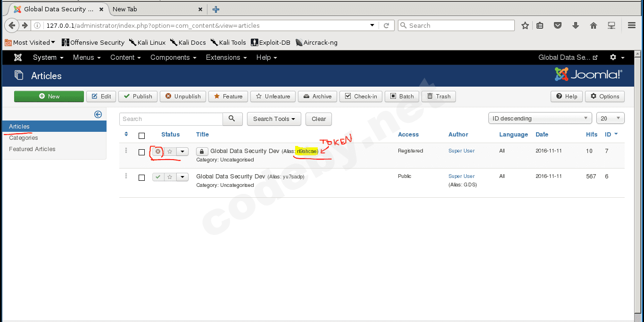The image size is (644, 322).
Task: Open the downloads arrow icon
Action: click(x=576, y=25)
